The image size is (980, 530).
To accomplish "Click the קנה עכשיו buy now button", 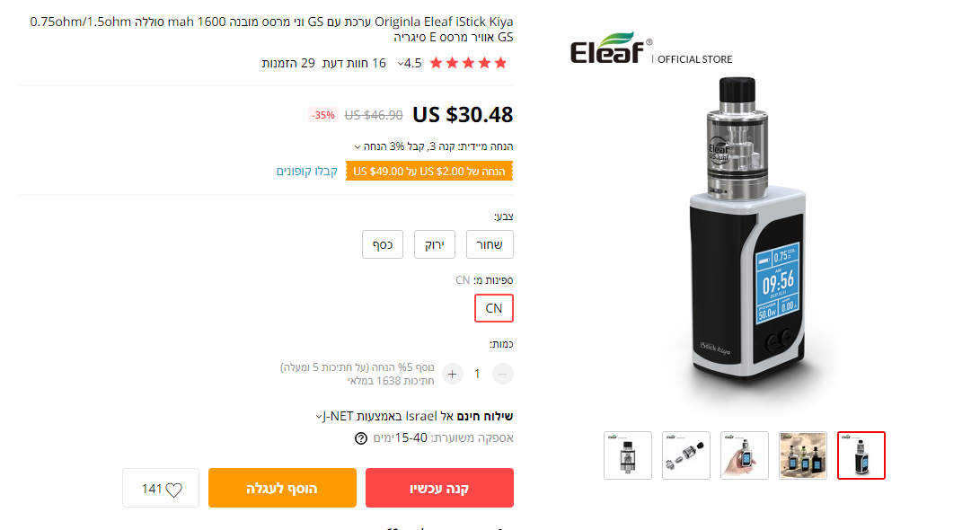I will click(439, 488).
